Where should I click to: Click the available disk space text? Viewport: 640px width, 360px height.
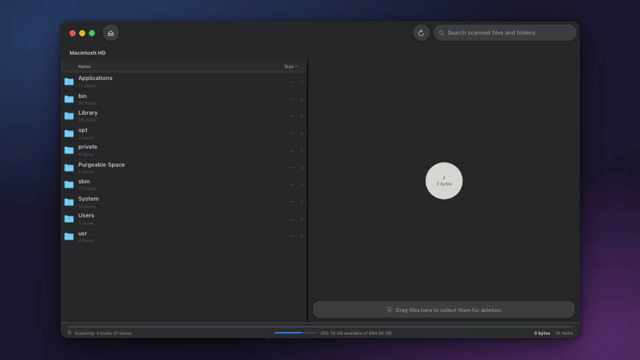point(356,333)
